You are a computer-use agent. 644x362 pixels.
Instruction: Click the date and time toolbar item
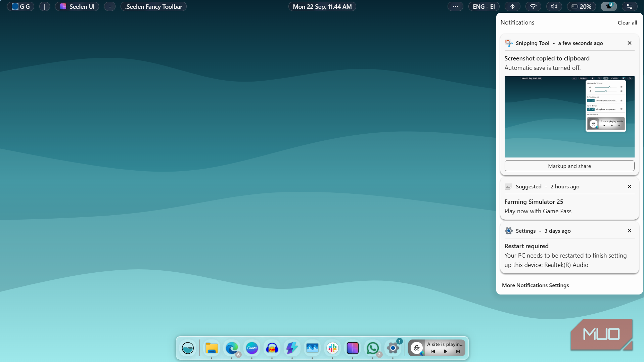(x=322, y=6)
